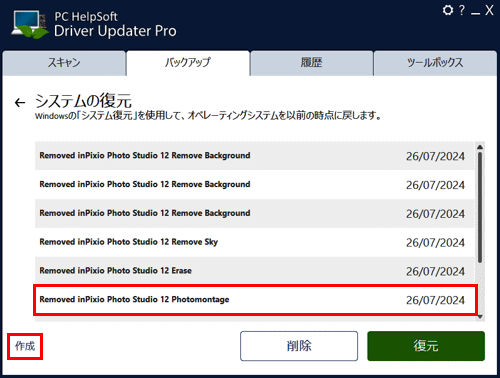
Task: Select the Photomontage restore point row
Action: (255, 300)
